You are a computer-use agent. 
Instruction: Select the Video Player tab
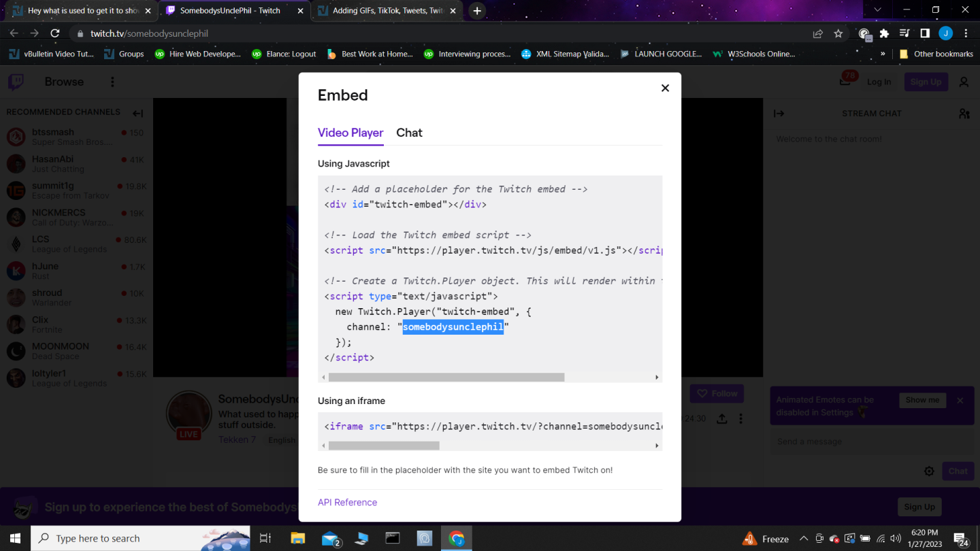point(350,133)
